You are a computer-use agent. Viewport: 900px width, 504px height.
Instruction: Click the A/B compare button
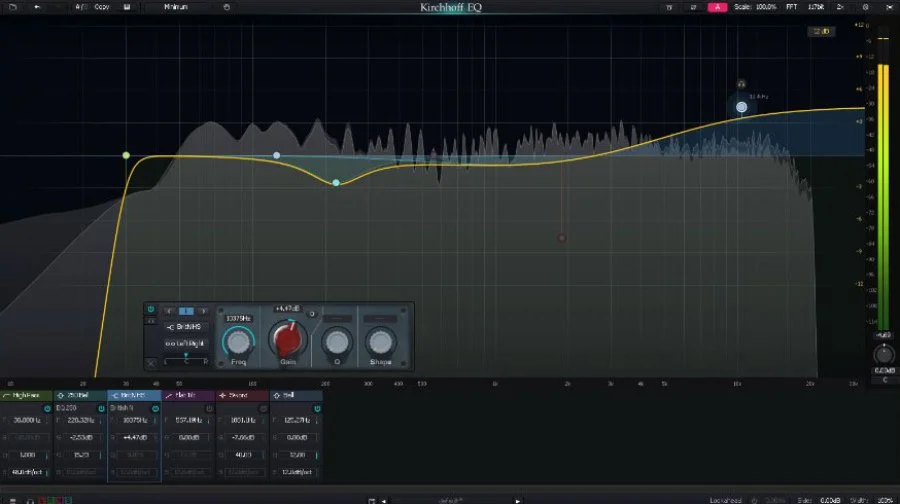pos(80,7)
